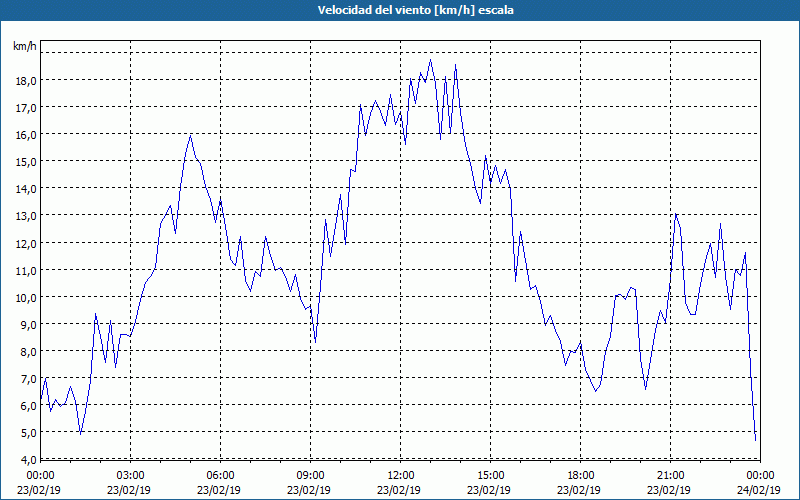Click the 18:00 time axis label

tap(581, 476)
